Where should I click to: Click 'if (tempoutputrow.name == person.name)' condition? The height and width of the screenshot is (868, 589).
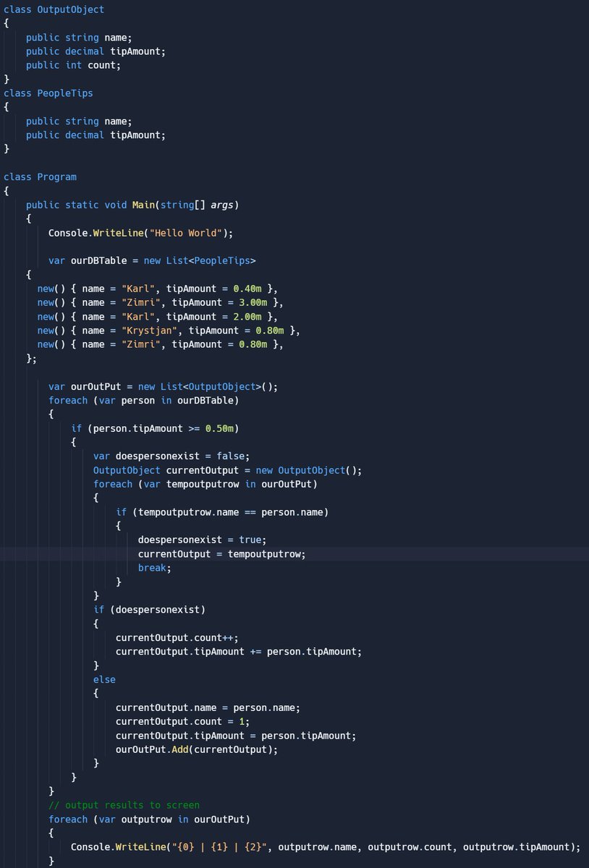pos(222,512)
